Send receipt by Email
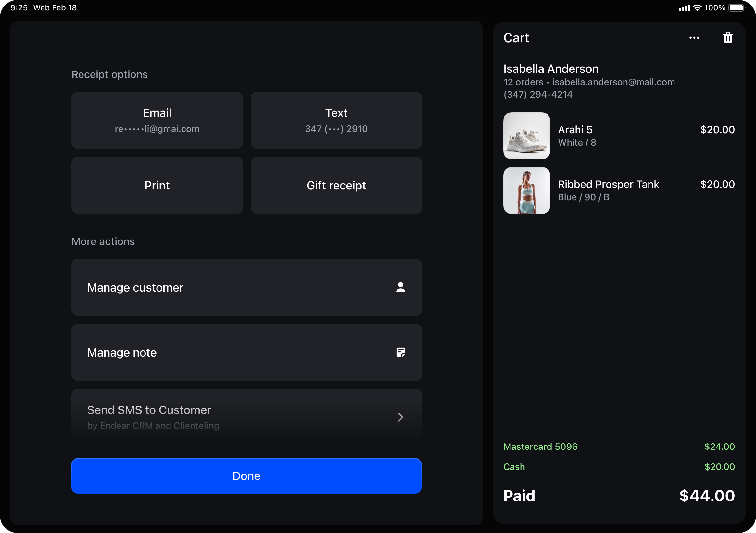This screenshot has width=756, height=533. click(x=157, y=120)
